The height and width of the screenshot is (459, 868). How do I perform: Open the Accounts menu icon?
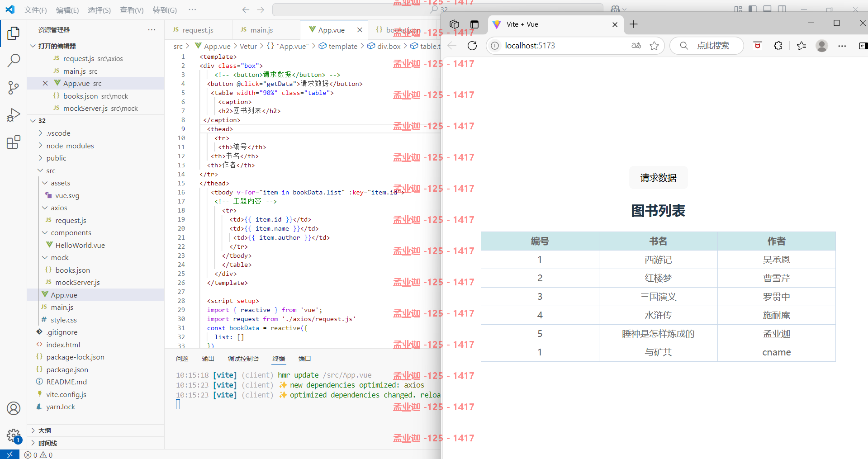(14, 408)
